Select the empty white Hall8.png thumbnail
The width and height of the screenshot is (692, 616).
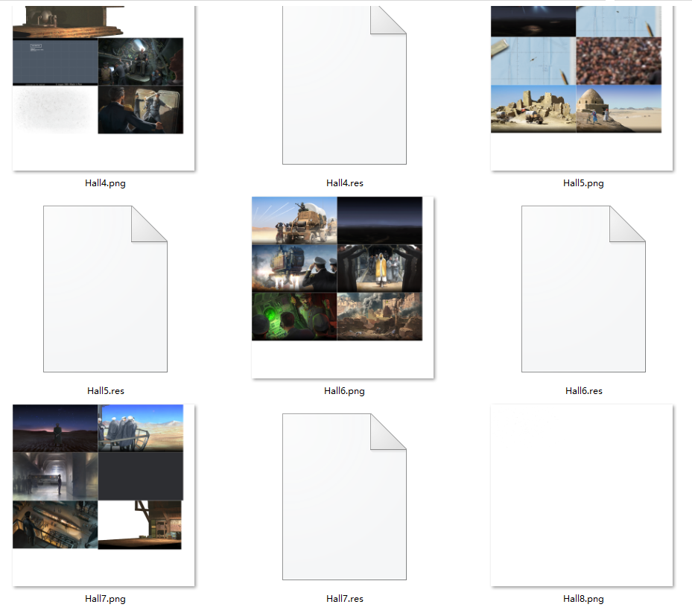click(x=582, y=495)
